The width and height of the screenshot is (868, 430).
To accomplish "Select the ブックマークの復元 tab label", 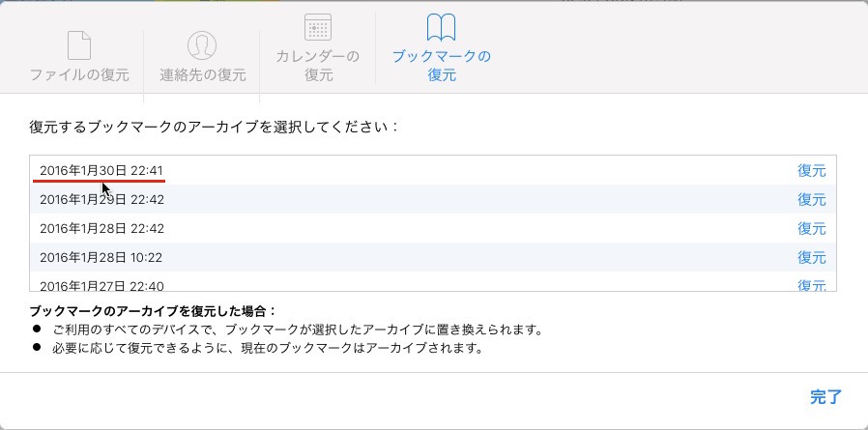I will (441, 65).
